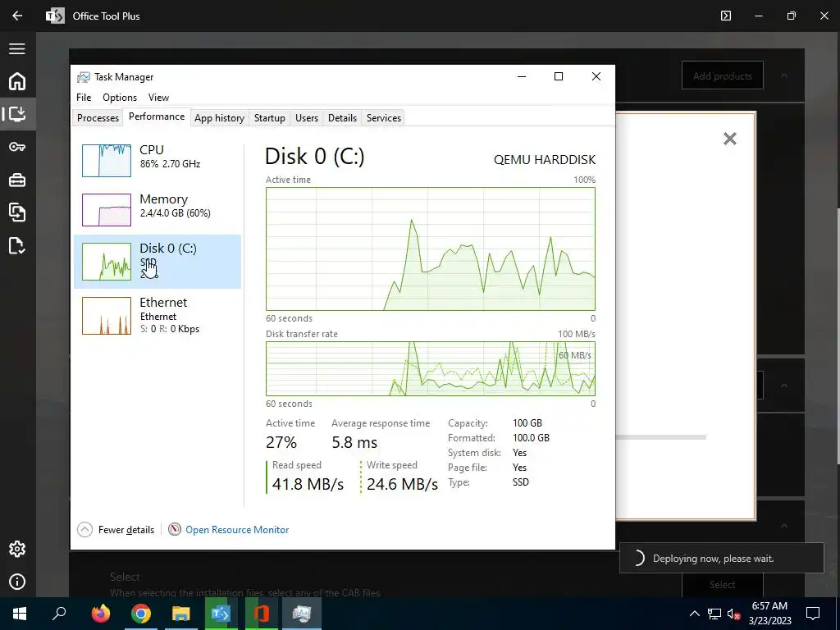Click the 41.8 MB/s read speed value
This screenshot has height=630, width=840.
[308, 484]
